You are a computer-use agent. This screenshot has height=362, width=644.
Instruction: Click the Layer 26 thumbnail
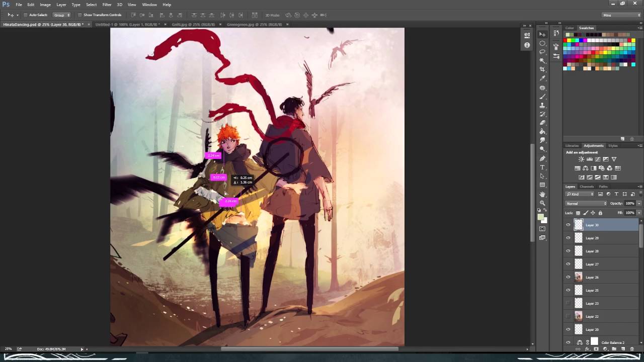(579, 278)
